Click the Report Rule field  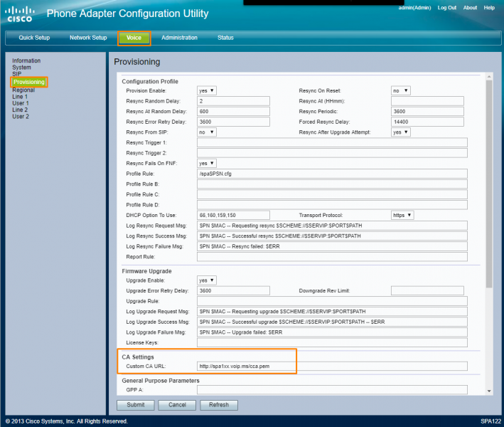tap(332, 257)
